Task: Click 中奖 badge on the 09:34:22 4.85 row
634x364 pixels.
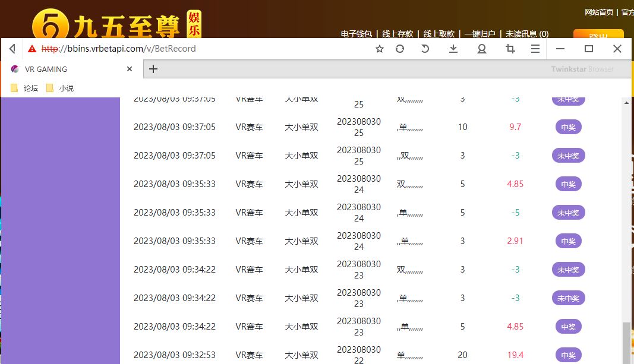Action: [x=569, y=327]
